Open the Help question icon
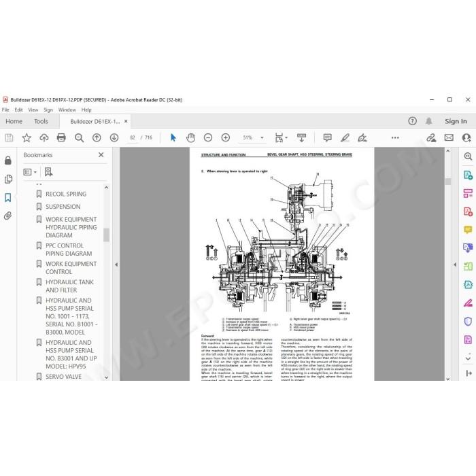Image resolution: width=476 pixels, height=476 pixels. pyautogui.click(x=412, y=121)
